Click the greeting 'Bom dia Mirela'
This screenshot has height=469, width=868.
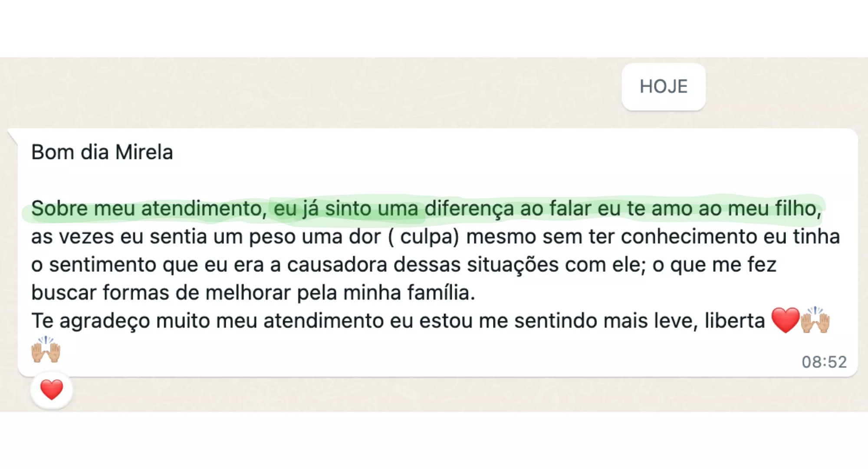click(x=102, y=152)
